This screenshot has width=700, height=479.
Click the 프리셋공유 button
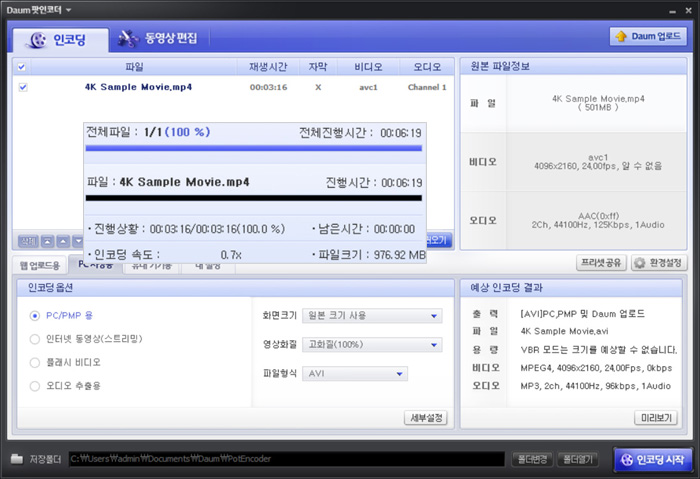601,263
